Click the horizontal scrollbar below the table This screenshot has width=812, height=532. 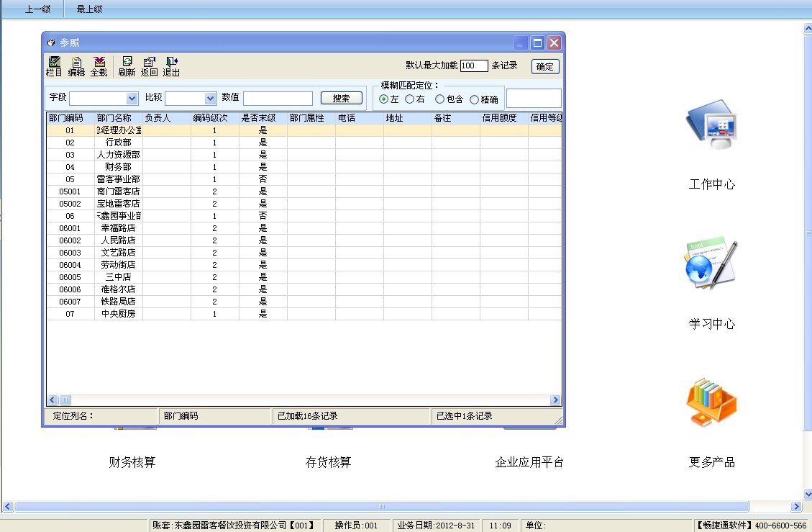point(302,400)
